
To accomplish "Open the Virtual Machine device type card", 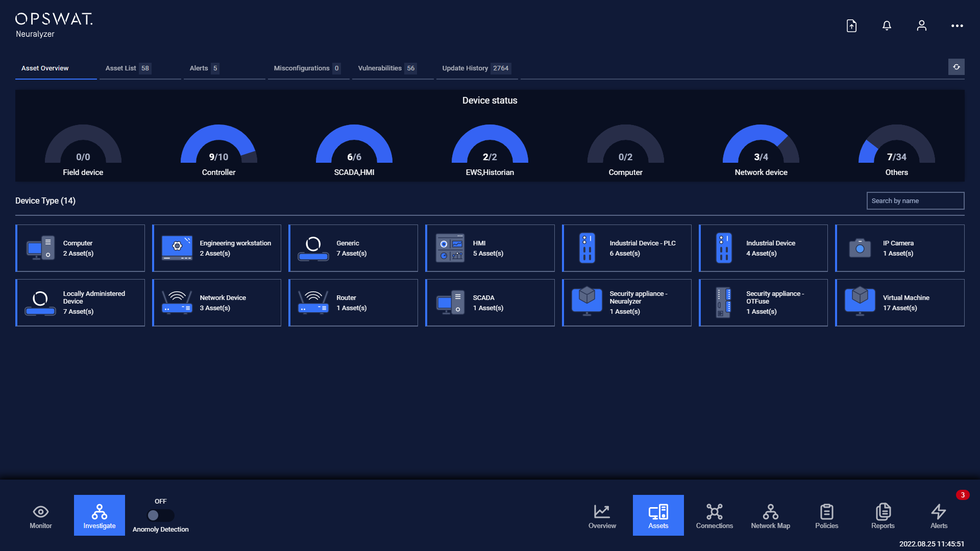I will pyautogui.click(x=900, y=303).
